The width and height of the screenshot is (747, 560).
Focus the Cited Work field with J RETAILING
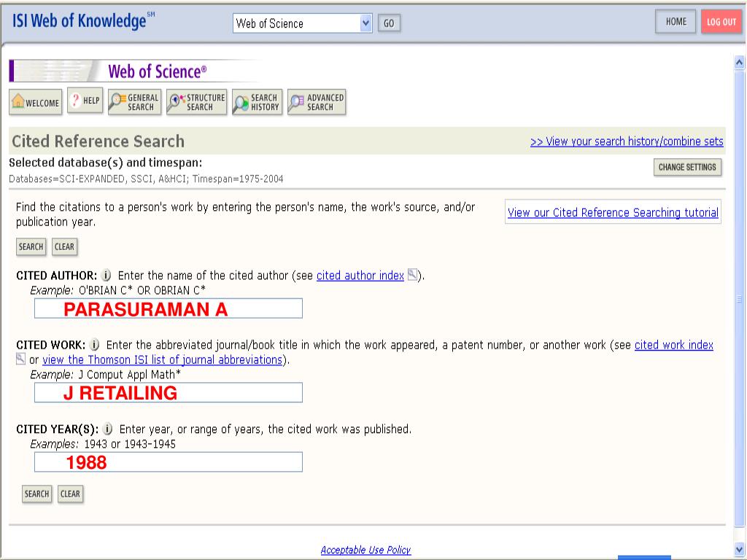coord(169,392)
